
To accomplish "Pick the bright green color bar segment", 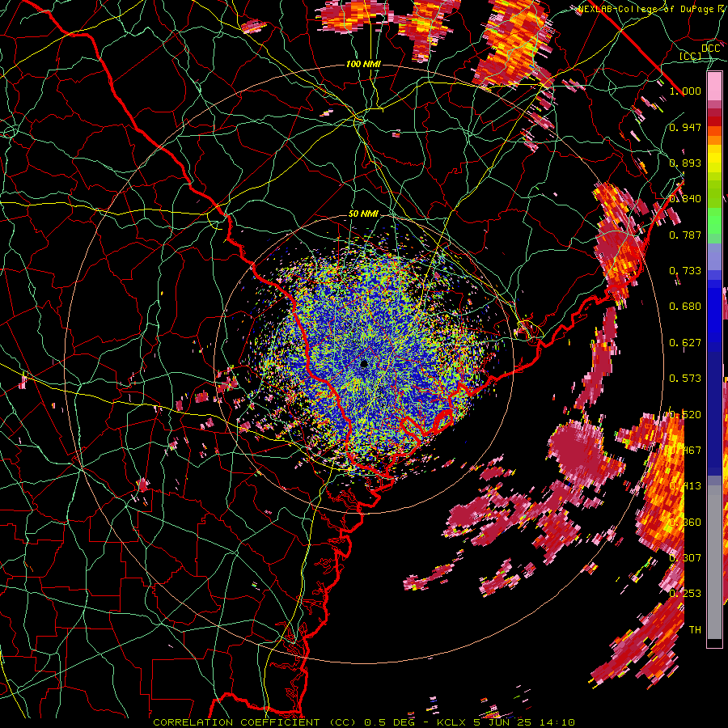I will tap(714, 221).
